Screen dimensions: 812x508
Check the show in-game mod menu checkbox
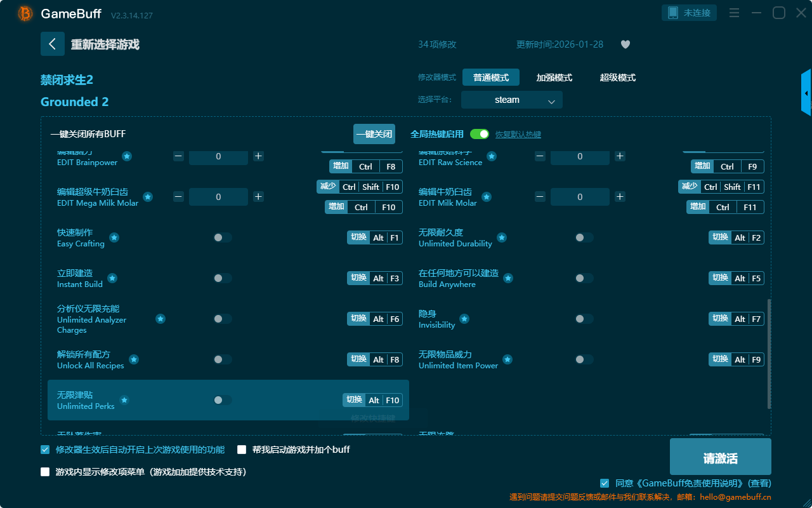point(45,472)
